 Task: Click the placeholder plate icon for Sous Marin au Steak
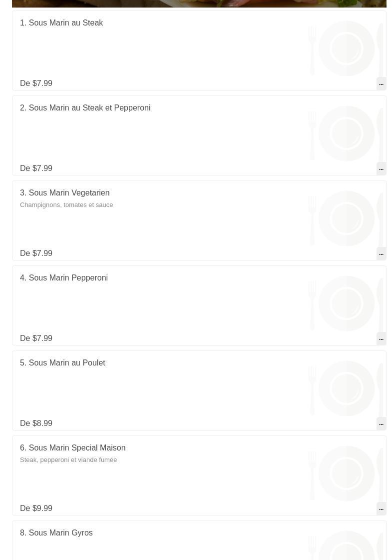tap(346, 48)
